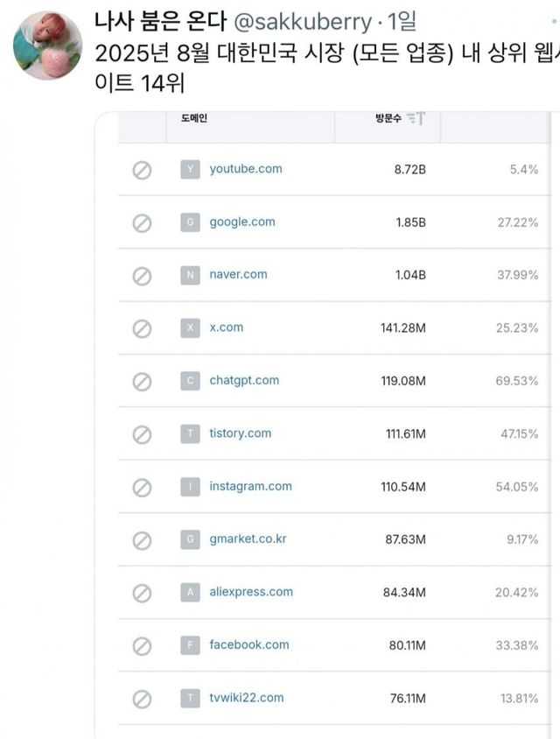Sort by the 방문수 column sort icon
Screen dimensions: 560x739
(416, 118)
